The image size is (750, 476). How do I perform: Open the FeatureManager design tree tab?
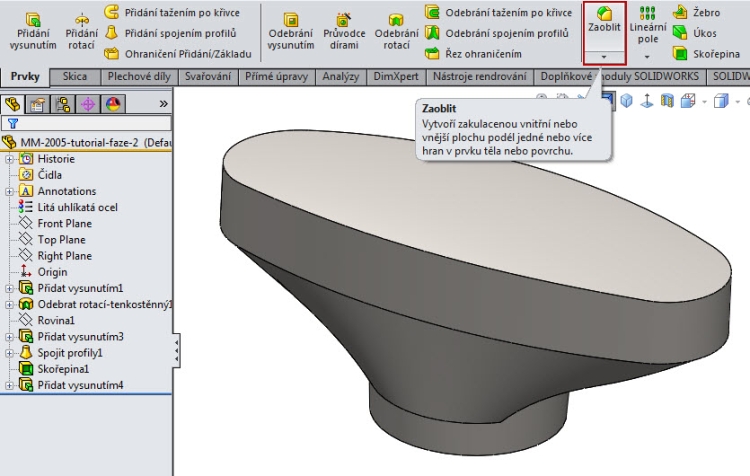coord(12,104)
